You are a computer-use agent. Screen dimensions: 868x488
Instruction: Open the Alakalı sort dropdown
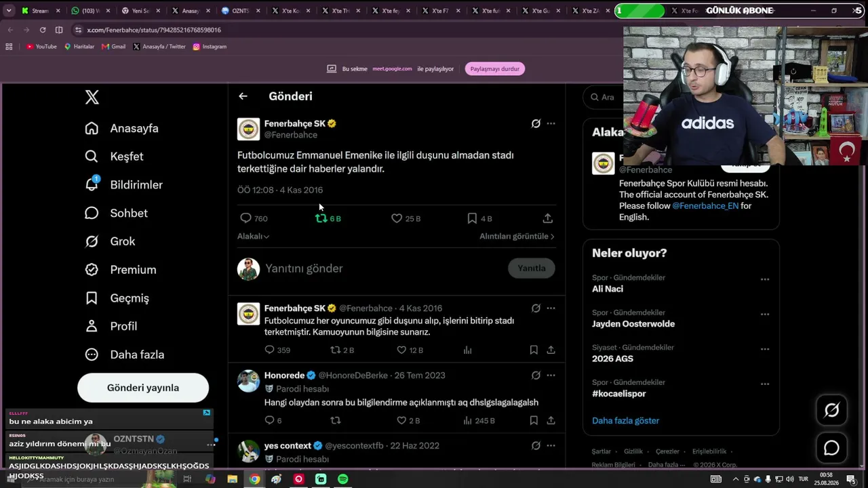pyautogui.click(x=254, y=237)
